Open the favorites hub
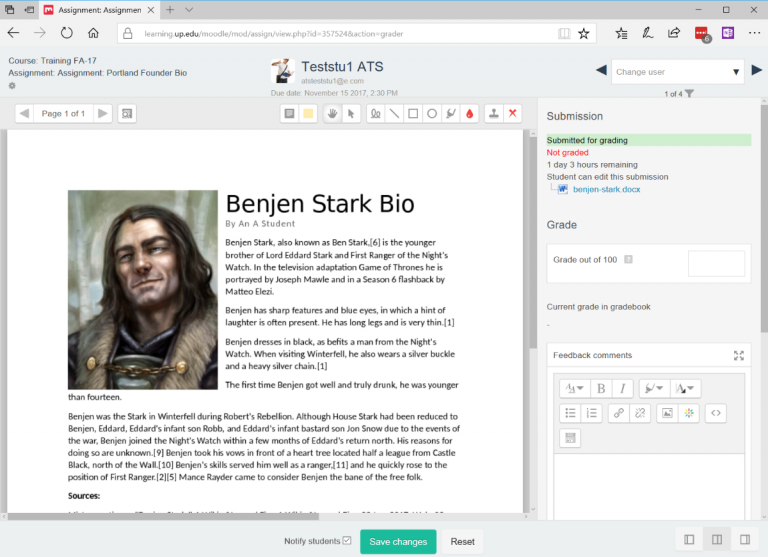 tap(622, 33)
